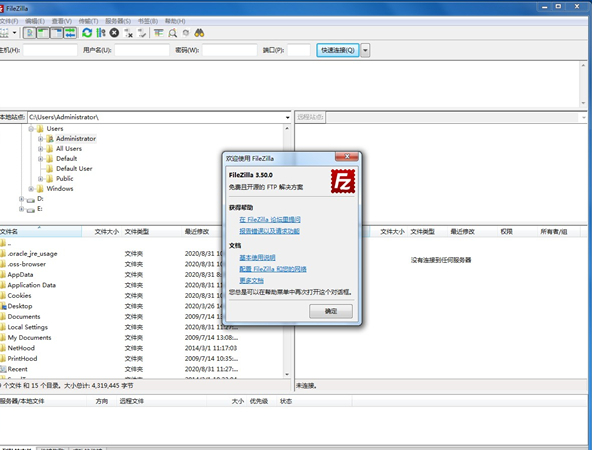This screenshot has width=592, height=450.
Task: Click the black cancel current operation icon
Action: tap(114, 33)
